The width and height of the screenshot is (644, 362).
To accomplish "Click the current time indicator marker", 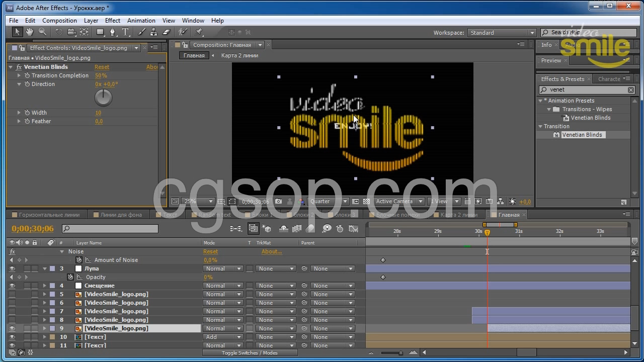I will tap(487, 232).
